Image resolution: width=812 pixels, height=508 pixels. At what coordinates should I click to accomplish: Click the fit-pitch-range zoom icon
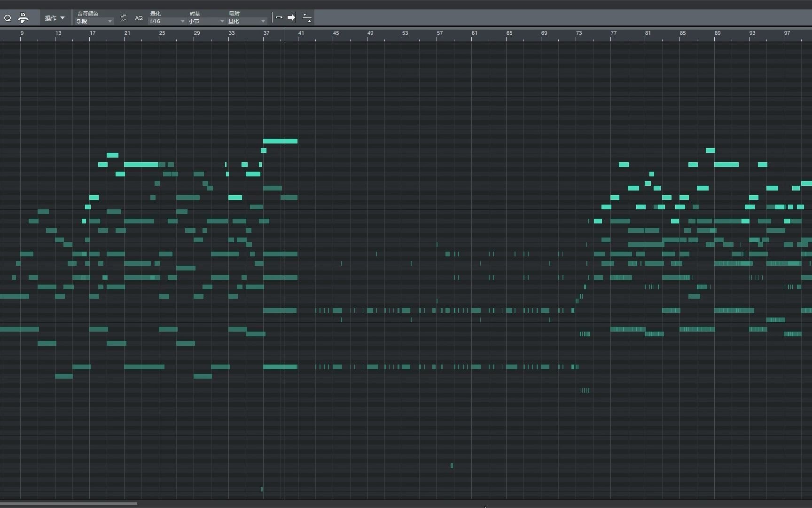click(307, 18)
